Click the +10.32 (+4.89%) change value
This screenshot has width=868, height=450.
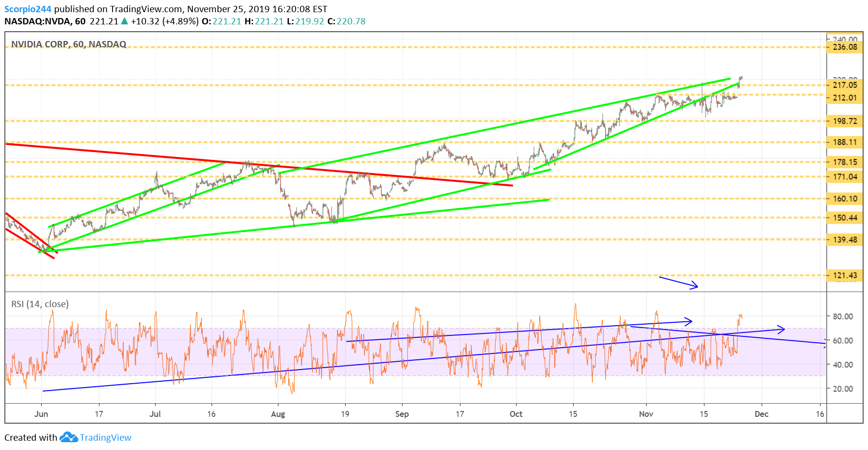(x=165, y=21)
